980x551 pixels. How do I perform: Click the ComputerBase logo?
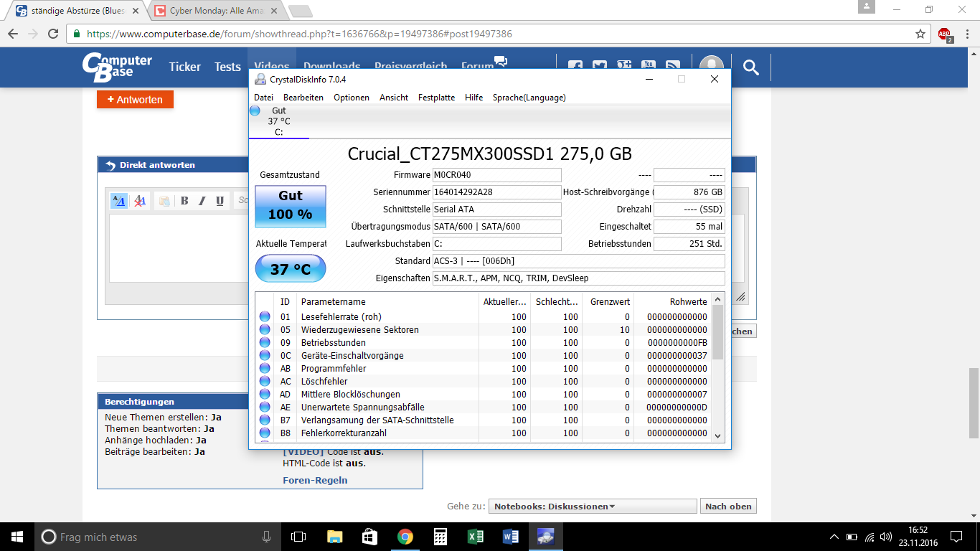coord(117,67)
